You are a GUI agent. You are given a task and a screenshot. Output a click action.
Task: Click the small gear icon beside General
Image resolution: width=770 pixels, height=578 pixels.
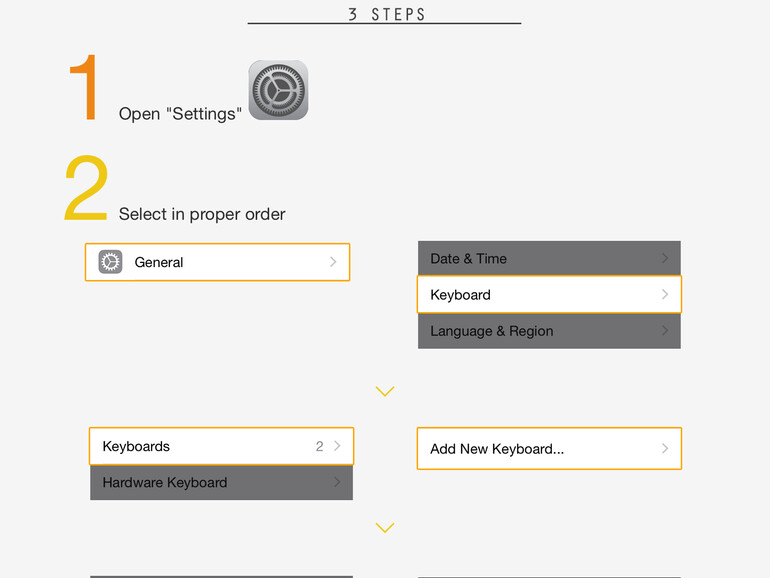click(x=110, y=262)
